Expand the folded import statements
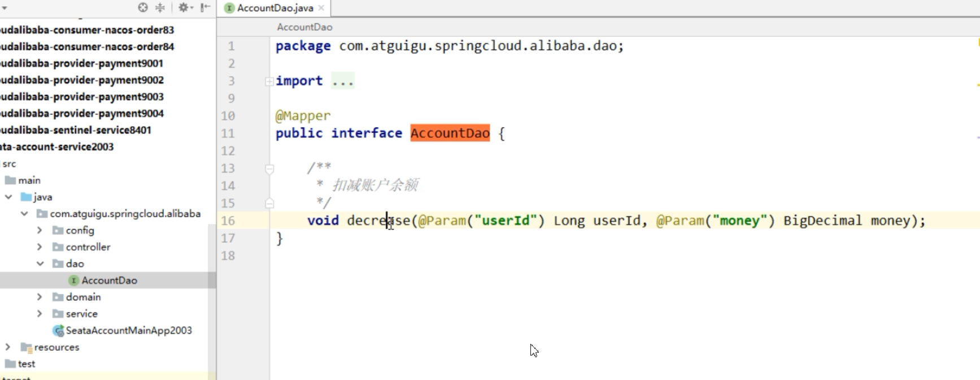Image resolution: width=980 pixels, height=380 pixels. pos(269,81)
